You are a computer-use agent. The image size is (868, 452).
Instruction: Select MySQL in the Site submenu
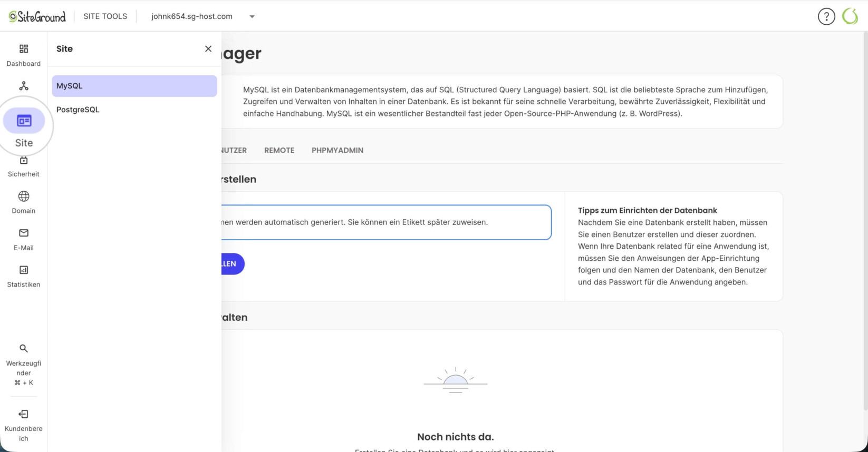pyautogui.click(x=134, y=86)
